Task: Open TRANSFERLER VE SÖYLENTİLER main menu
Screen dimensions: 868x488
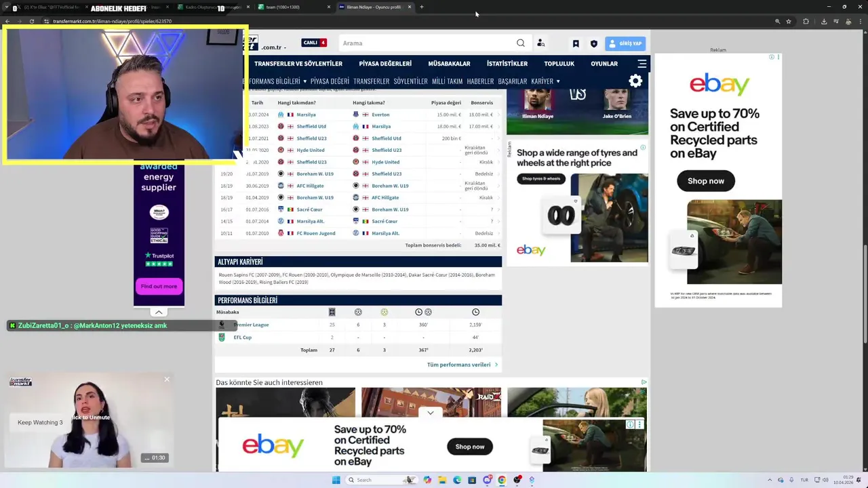Action: (298, 64)
